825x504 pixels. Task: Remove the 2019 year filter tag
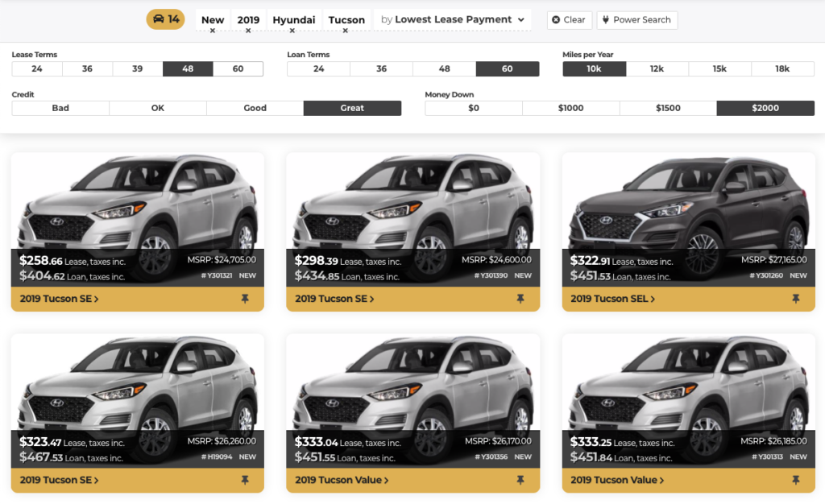pyautogui.click(x=248, y=31)
